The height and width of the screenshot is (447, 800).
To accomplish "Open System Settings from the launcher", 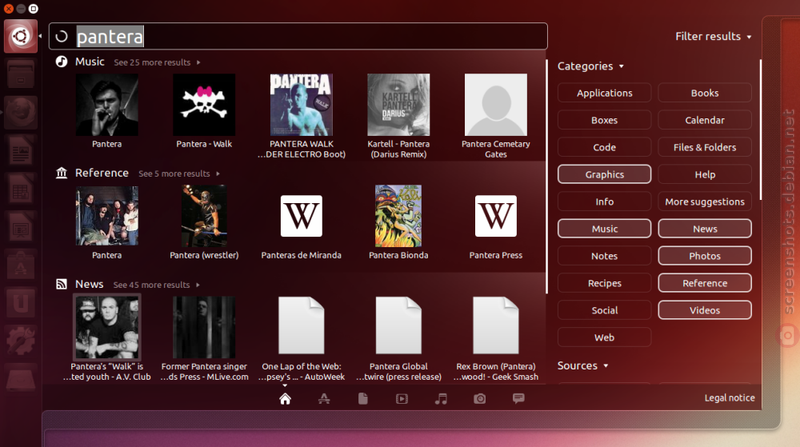I will (x=20, y=342).
